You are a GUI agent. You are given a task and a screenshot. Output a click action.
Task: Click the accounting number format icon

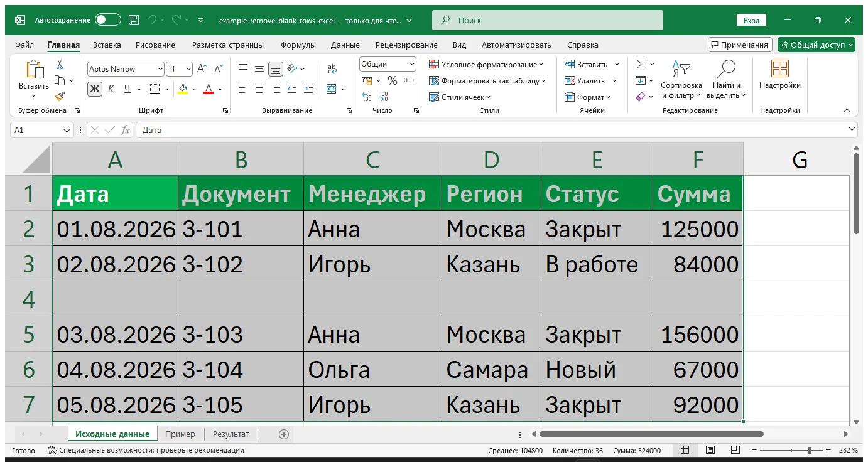(367, 80)
